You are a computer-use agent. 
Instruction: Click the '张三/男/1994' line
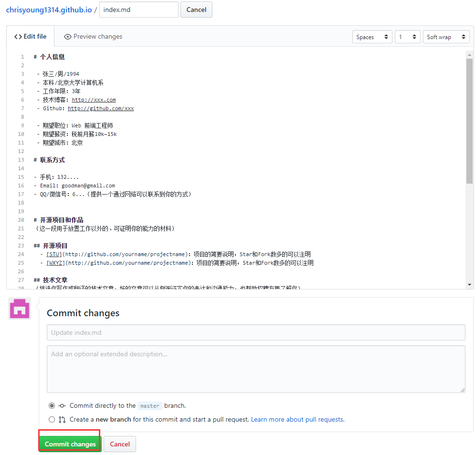coord(58,74)
